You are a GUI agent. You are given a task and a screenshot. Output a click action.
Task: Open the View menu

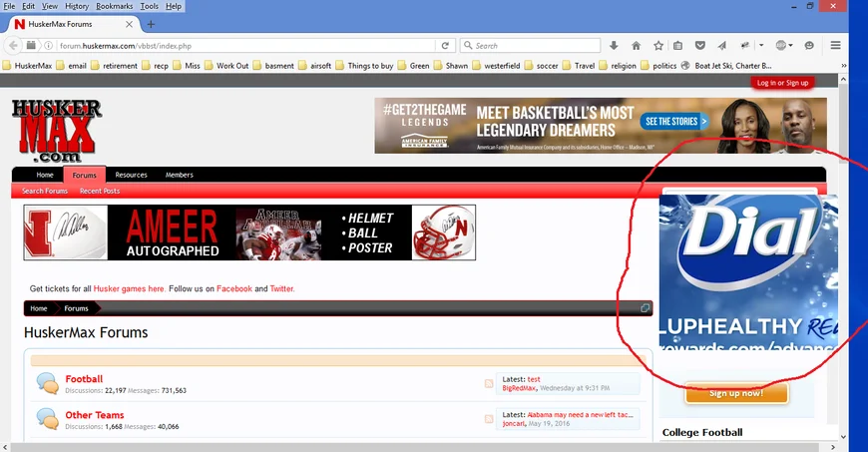(x=50, y=6)
